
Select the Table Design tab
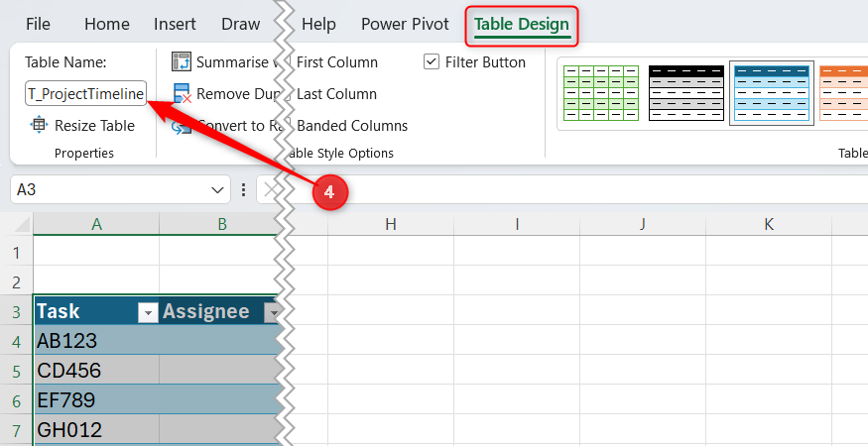pos(522,25)
